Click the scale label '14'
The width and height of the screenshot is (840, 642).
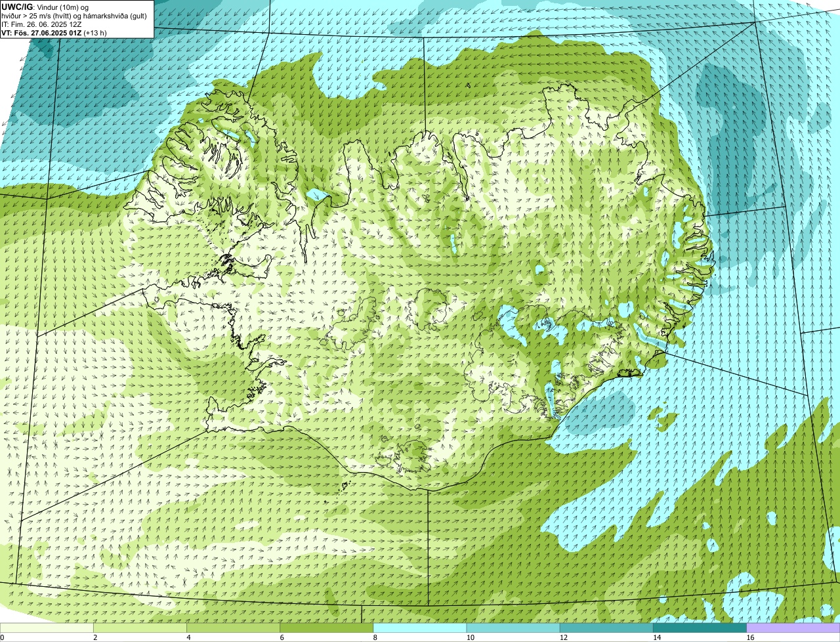click(x=657, y=637)
